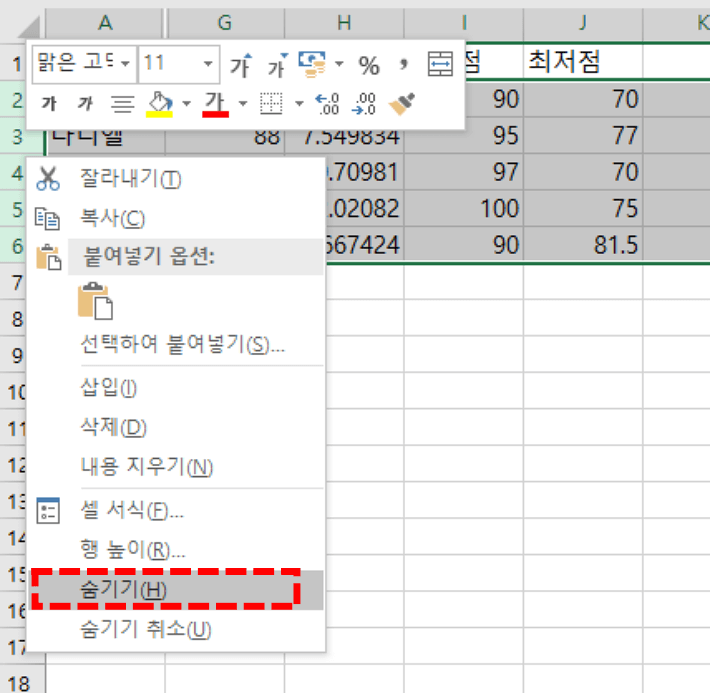Screen dimensions: 710x693
Task: Click cell with value 95
Action: tap(464, 135)
